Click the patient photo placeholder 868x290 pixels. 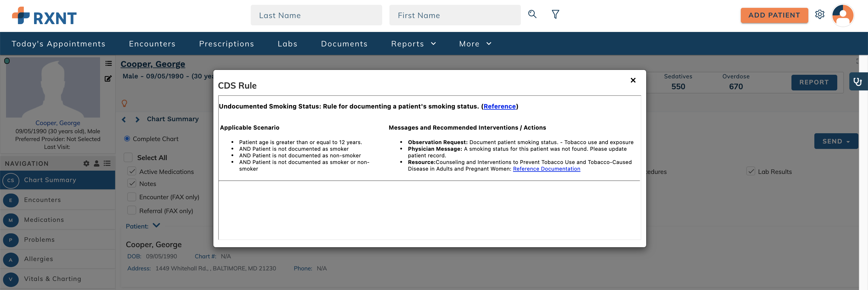click(53, 87)
